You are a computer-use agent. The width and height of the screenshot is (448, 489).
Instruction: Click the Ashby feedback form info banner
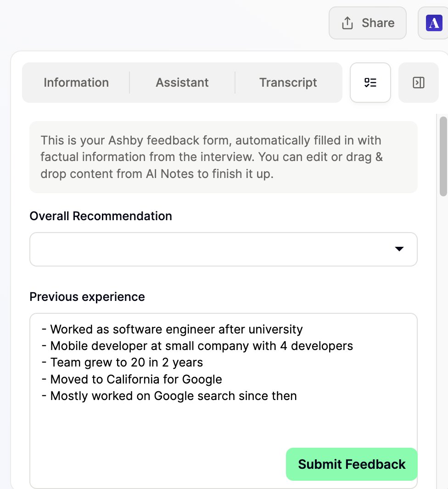coord(224,157)
